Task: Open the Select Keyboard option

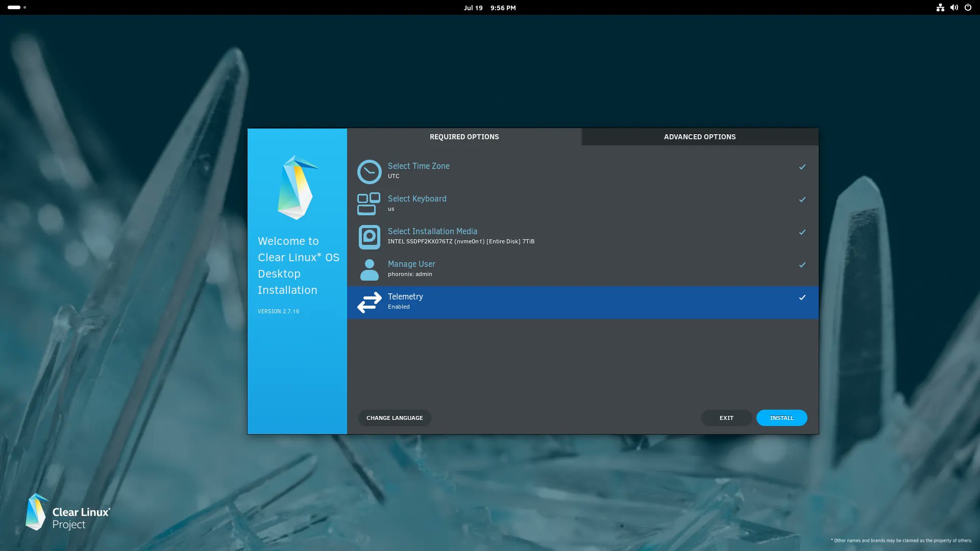Action: click(x=417, y=199)
